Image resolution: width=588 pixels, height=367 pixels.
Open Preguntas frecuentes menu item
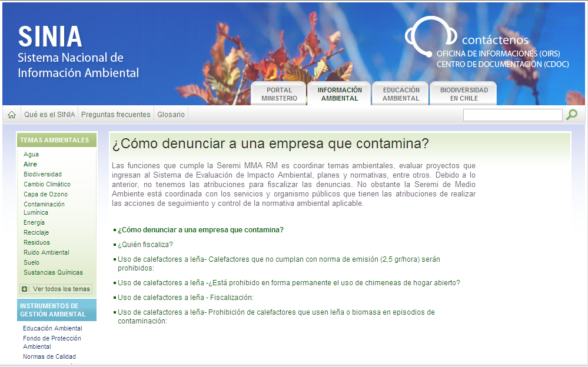[115, 115]
